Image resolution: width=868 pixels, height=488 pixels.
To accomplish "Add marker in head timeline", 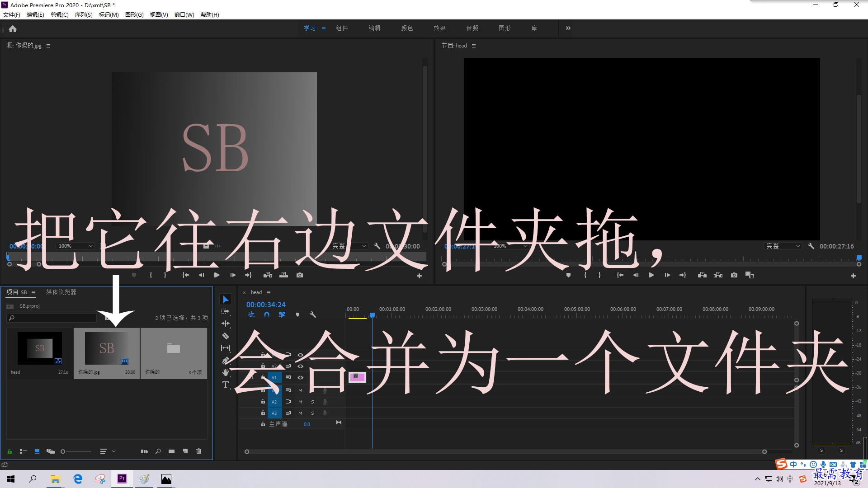I will (x=297, y=314).
